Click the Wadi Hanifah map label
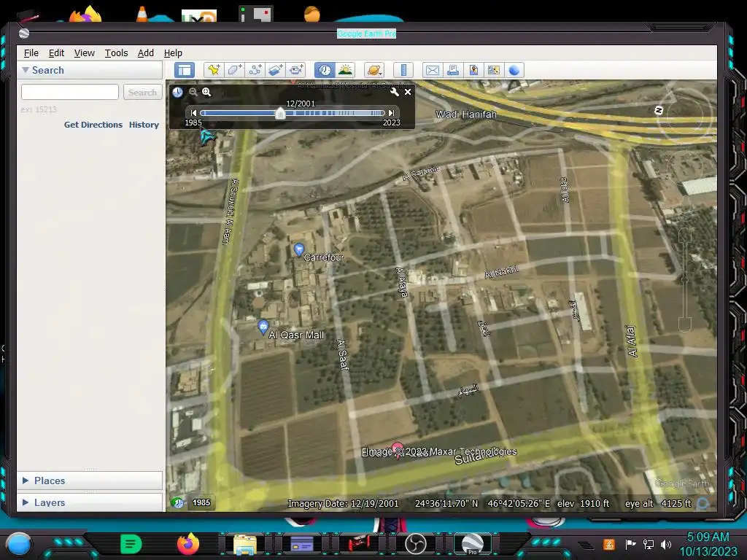Screen dimensions: 747x560 point(466,114)
